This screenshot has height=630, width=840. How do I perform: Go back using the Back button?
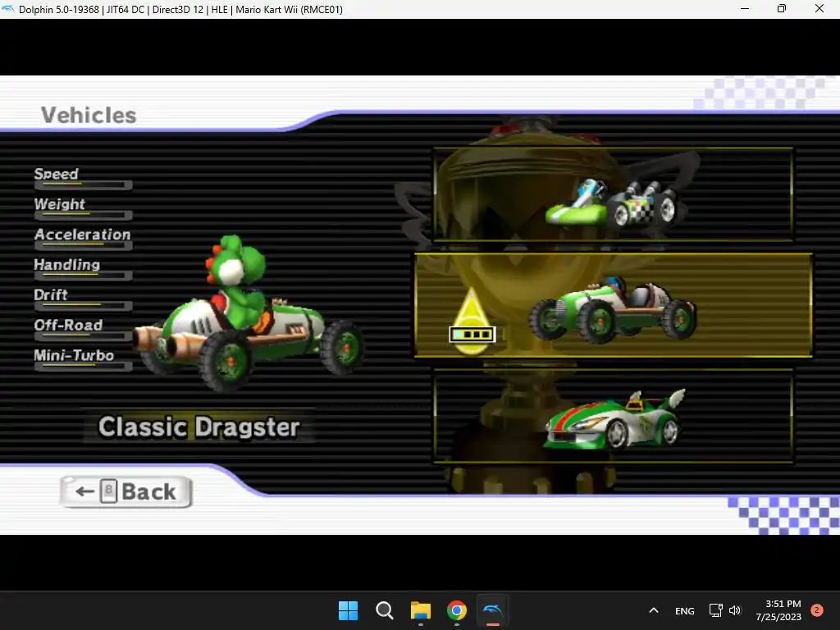[x=126, y=491]
